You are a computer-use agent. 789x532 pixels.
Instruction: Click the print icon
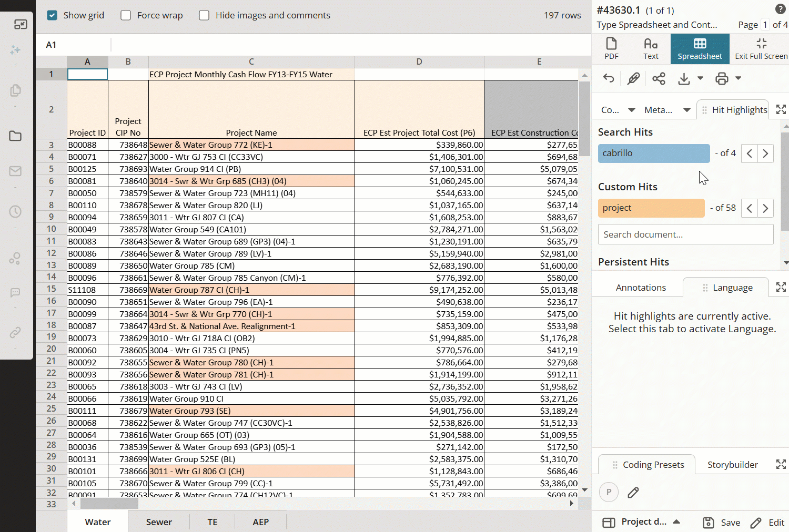(722, 79)
